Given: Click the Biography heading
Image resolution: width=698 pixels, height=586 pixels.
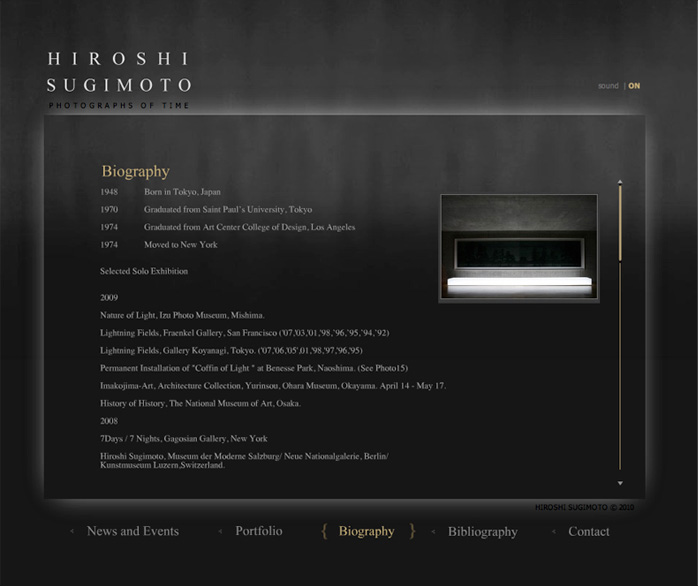Looking at the screenshot, I should (135, 171).
